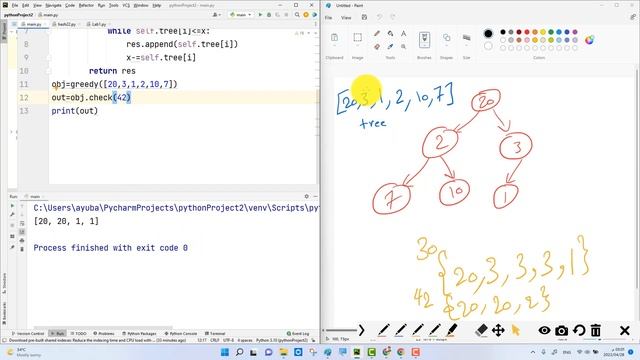
Task: Delete annotations with the trash can icon
Action: [x=596, y=330]
